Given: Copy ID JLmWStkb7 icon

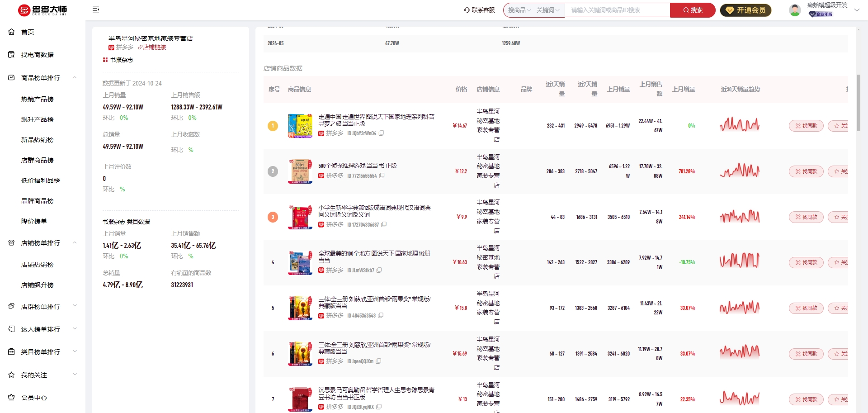Looking at the screenshot, I should (x=379, y=271).
